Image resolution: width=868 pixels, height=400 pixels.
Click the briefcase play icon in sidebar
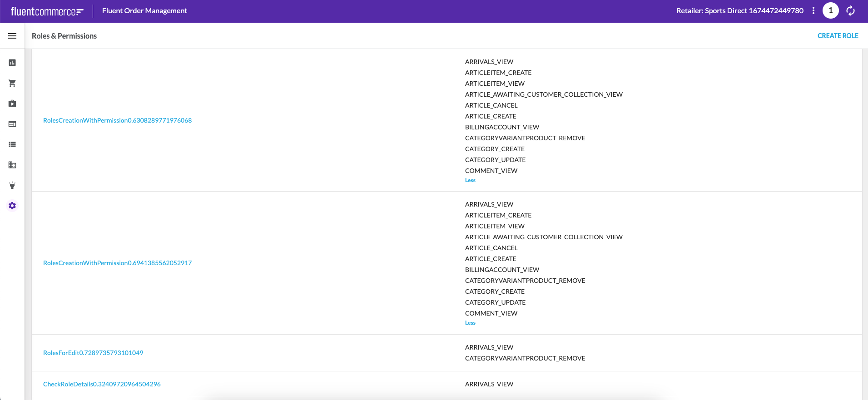[12, 104]
